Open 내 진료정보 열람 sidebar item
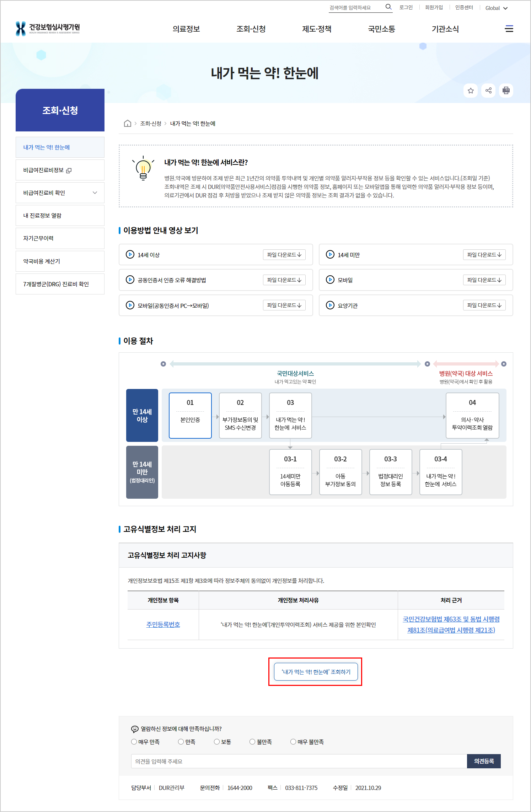This screenshot has width=531, height=812. (60, 215)
